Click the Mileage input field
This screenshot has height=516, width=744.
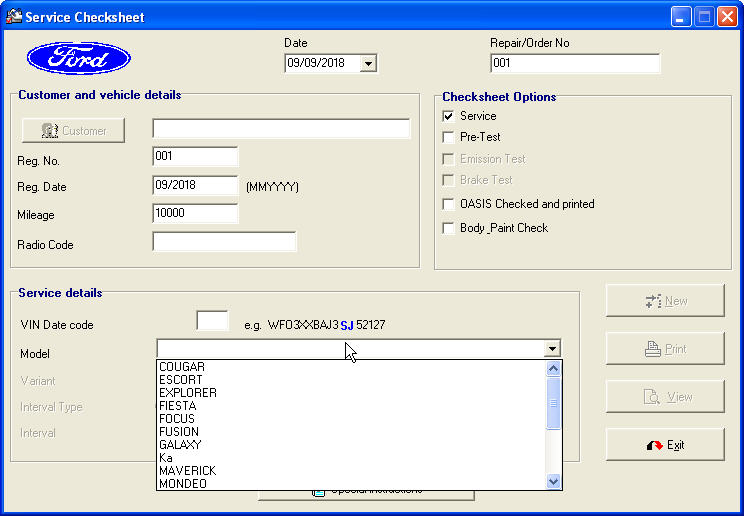coord(195,213)
